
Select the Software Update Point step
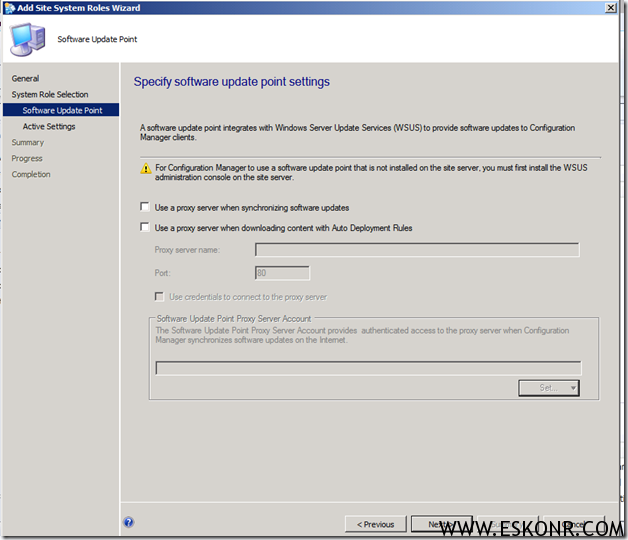(61, 110)
